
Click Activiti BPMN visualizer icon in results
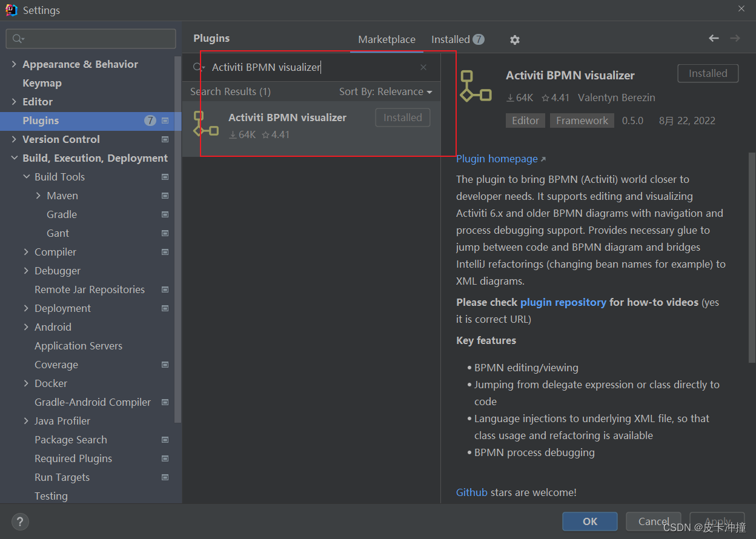(x=206, y=124)
